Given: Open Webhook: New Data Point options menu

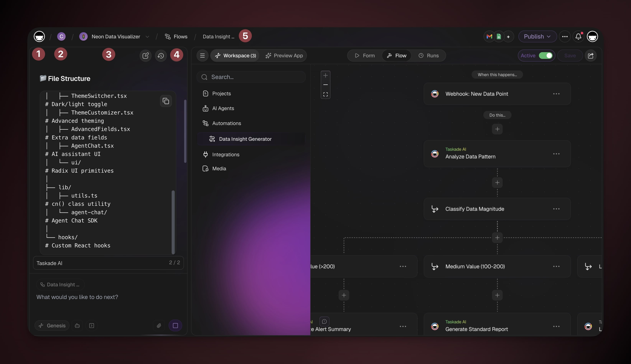Looking at the screenshot, I should pyautogui.click(x=556, y=94).
